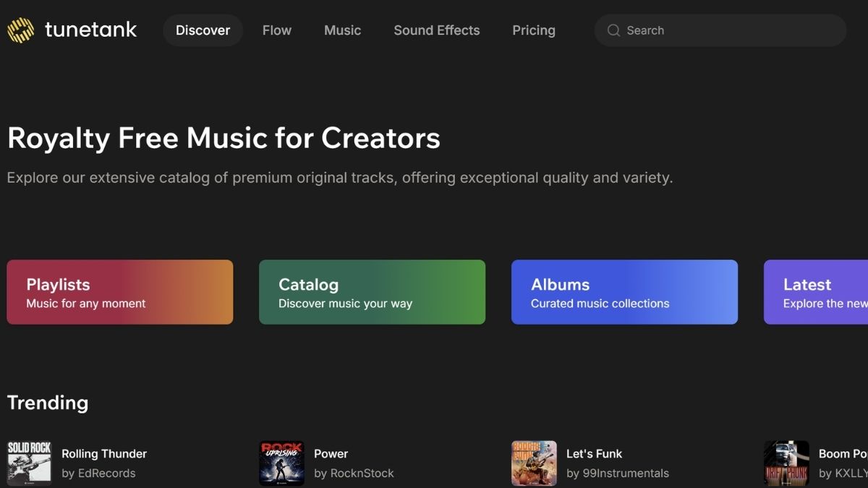The image size is (868, 488).
Task: Click the Royalty Free Music for Creators heading
Action: click(224, 138)
